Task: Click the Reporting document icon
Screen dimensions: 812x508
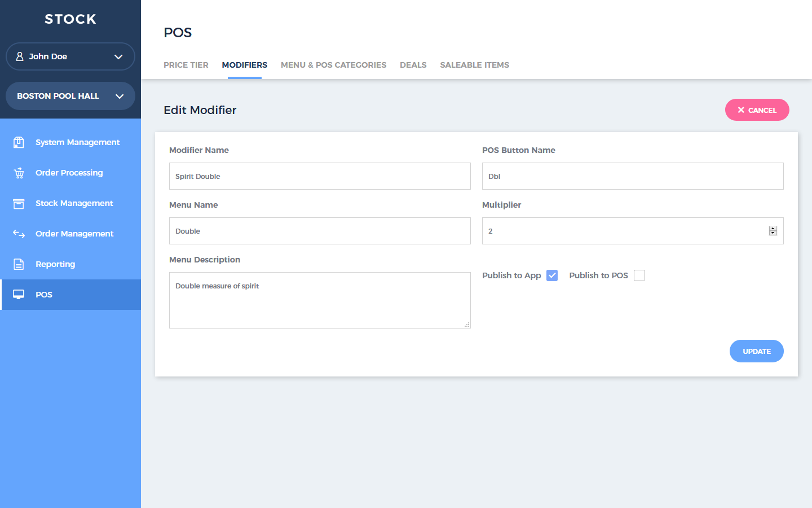Action: (19, 264)
